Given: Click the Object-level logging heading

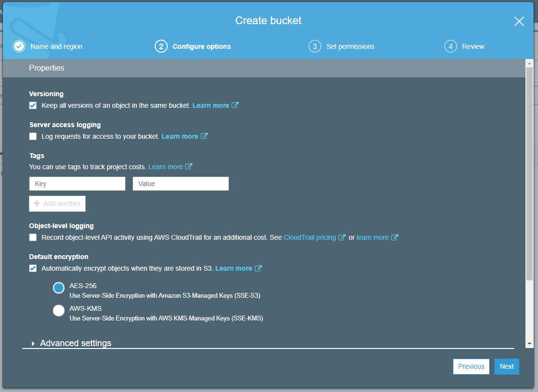Looking at the screenshot, I should point(61,226).
